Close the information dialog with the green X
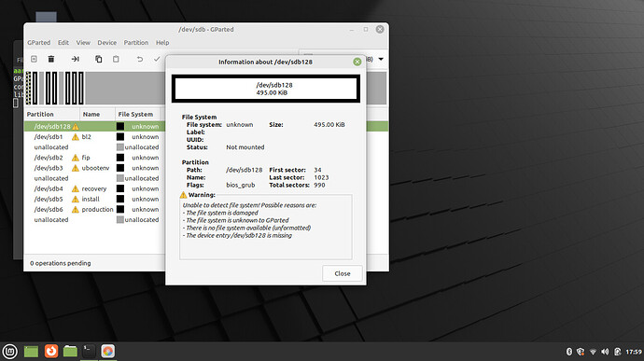The image size is (644, 361). (x=357, y=62)
